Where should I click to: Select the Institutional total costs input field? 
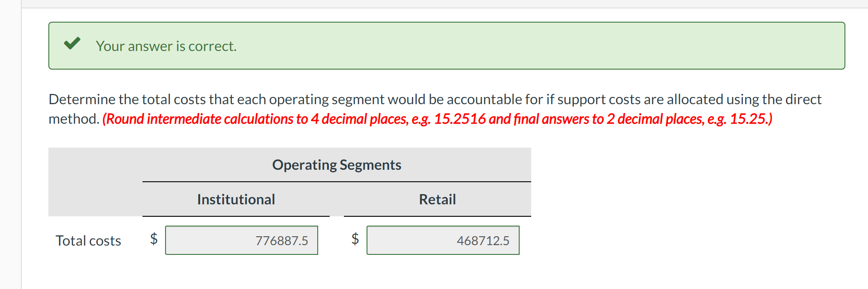tap(241, 240)
